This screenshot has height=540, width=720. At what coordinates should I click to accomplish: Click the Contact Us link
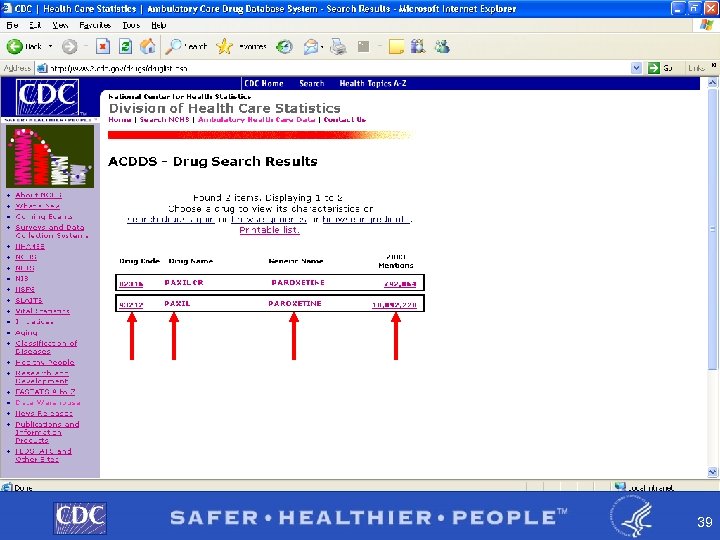pyautogui.click(x=345, y=119)
